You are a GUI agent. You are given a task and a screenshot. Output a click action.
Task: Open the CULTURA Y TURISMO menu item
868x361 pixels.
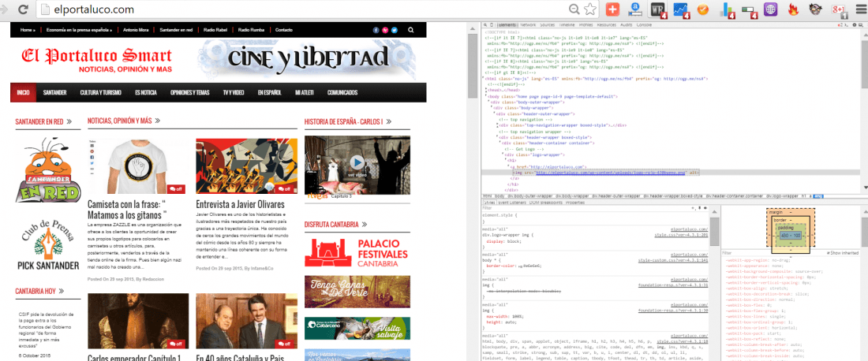click(x=100, y=92)
